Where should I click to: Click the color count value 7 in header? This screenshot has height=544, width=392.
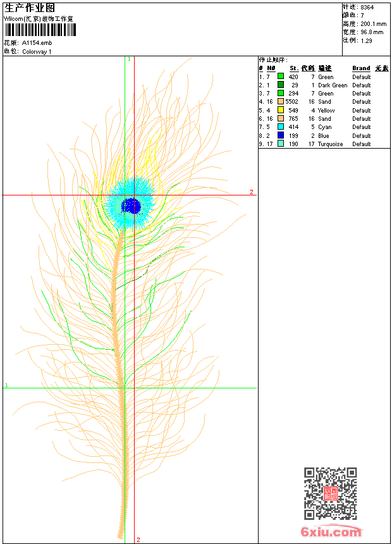362,16
